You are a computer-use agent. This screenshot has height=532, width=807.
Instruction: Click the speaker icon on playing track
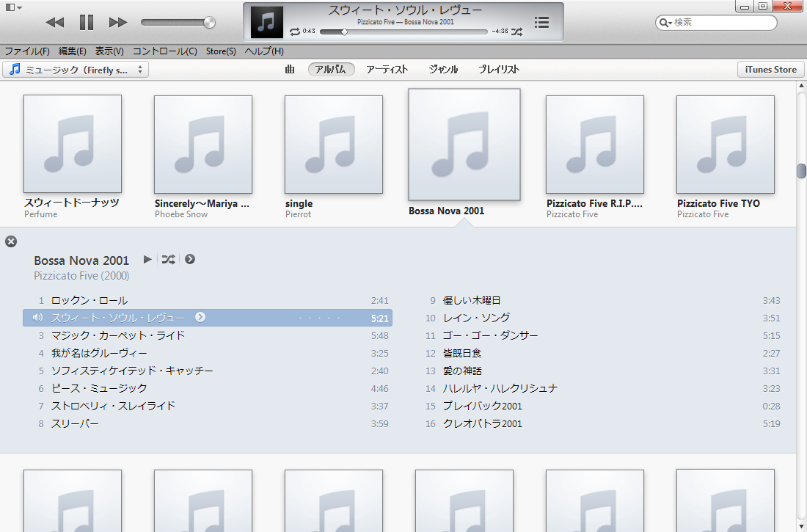(37, 317)
